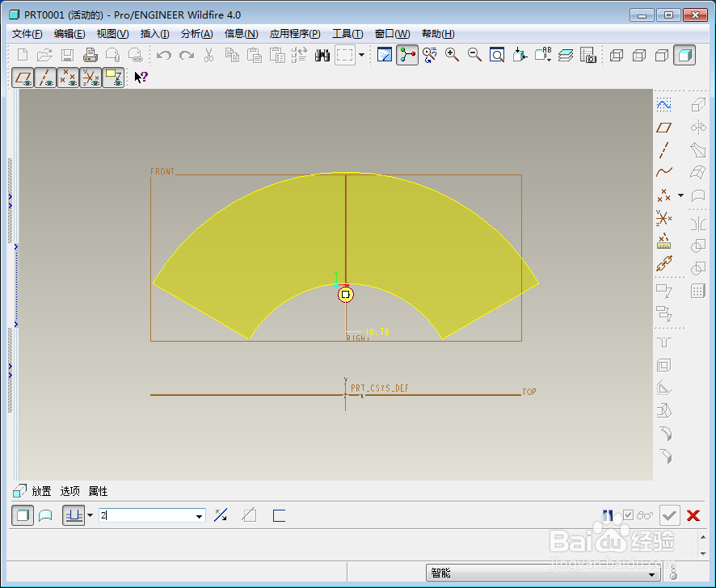716x588 pixels.
Task: Click the binoculars Find tool icon
Action: coord(322,55)
